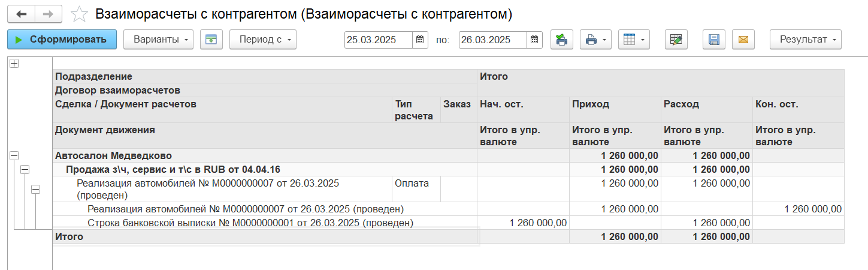Collapse the Автосалон Медведково group
Screen dimensions: 868x270
14,155
